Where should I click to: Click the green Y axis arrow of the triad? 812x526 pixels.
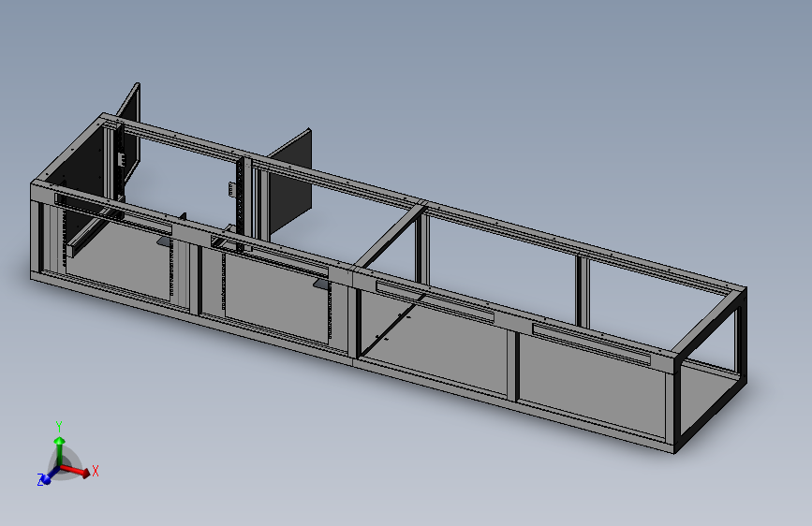60,451
